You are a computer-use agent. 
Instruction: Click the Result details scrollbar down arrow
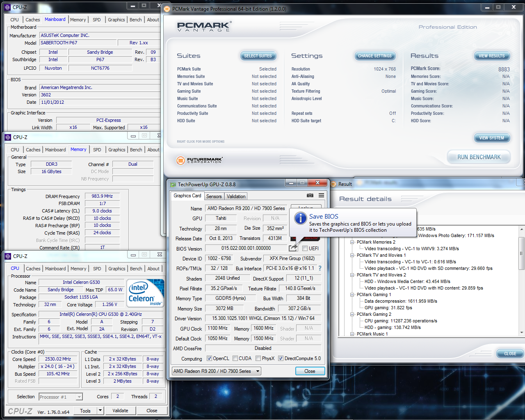521,332
